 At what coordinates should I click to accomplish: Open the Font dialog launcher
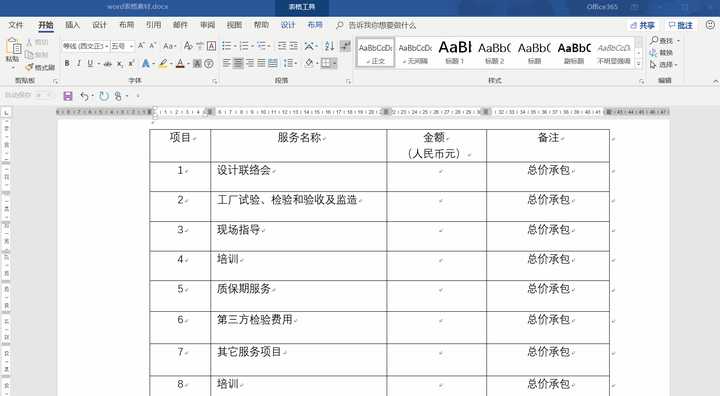[x=214, y=81]
